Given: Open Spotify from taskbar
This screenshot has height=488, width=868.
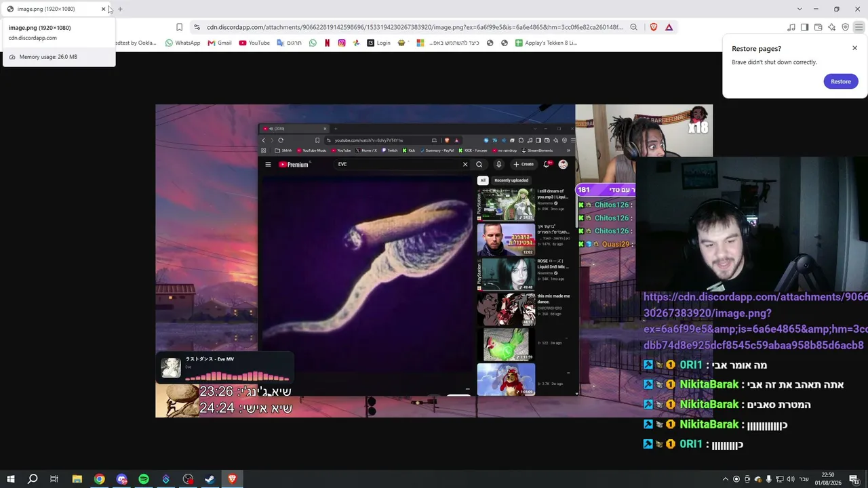Looking at the screenshot, I should [x=144, y=479].
